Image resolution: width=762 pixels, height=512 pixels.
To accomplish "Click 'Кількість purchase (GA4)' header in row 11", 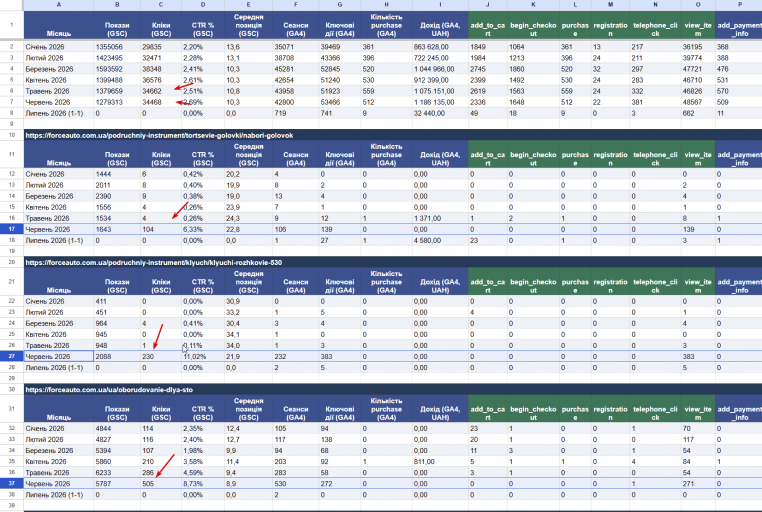I will (x=386, y=154).
